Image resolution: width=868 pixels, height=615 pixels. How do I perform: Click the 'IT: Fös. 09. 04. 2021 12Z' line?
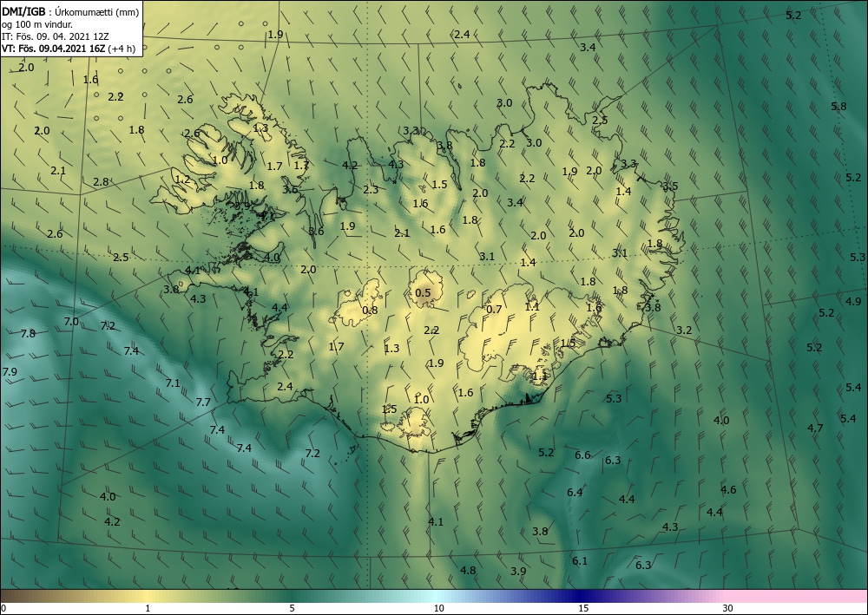56,36
